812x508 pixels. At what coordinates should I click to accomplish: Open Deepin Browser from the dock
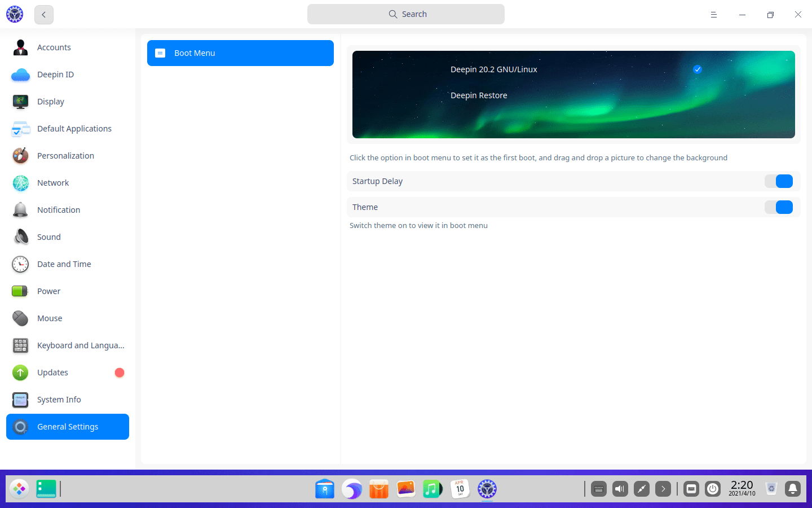coord(352,489)
